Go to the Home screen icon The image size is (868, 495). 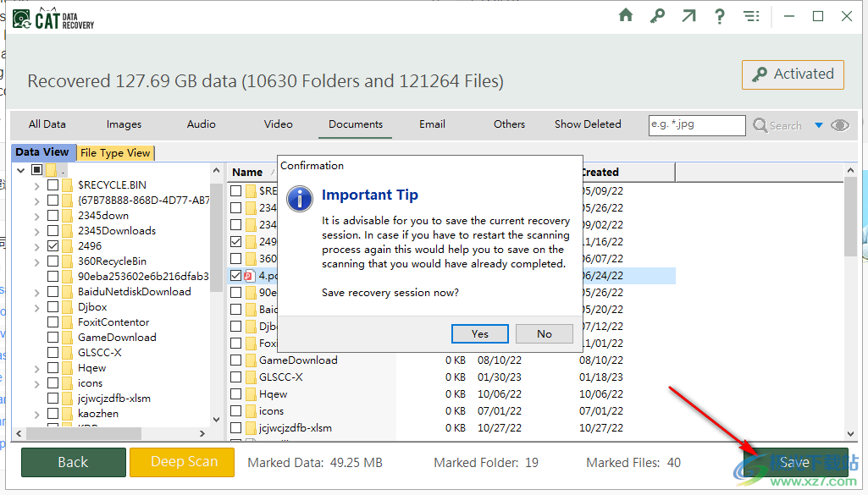[626, 15]
